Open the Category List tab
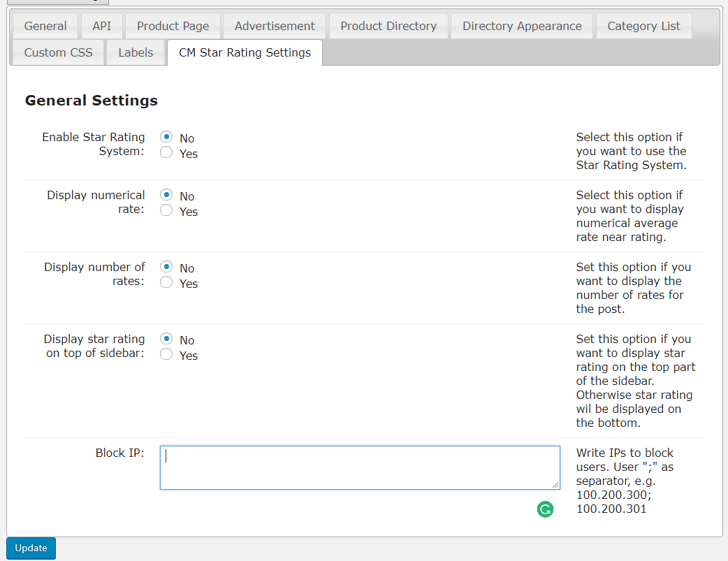The height and width of the screenshot is (561, 728). pos(643,26)
